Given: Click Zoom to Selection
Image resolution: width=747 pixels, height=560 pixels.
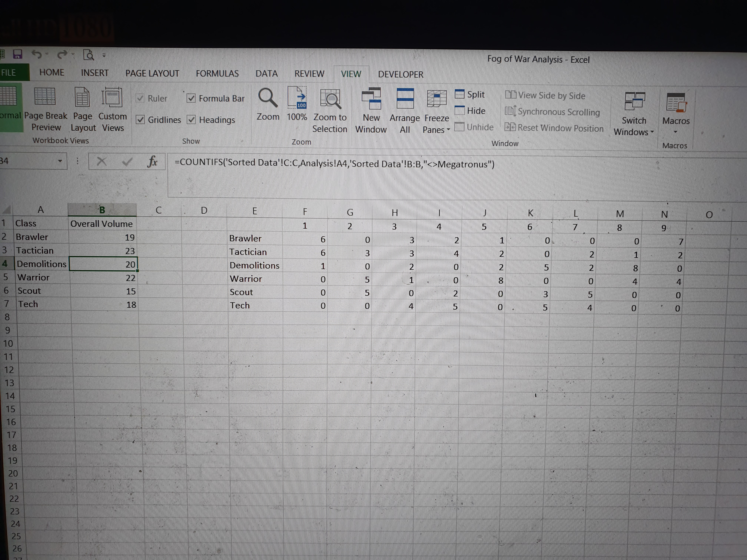Looking at the screenshot, I should 330,111.
